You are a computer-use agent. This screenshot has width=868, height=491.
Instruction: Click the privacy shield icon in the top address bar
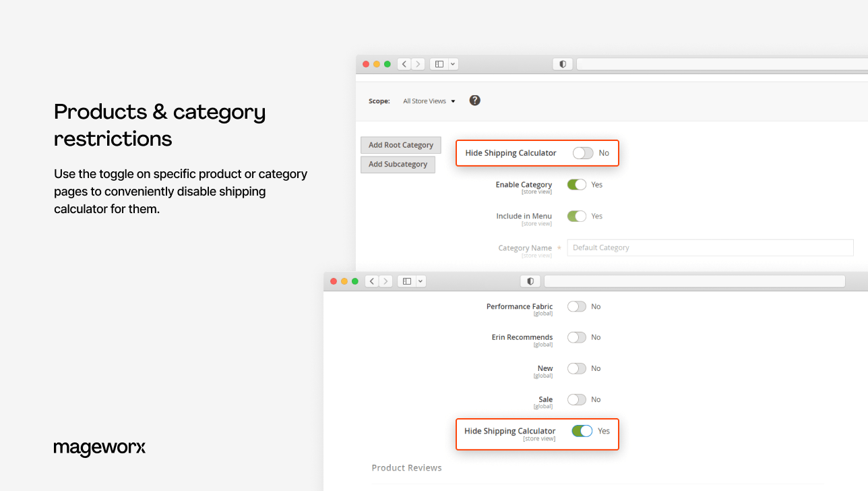[x=562, y=63]
